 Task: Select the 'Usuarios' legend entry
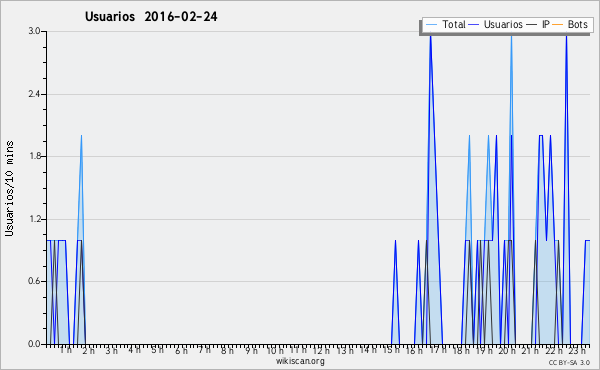coord(503,24)
